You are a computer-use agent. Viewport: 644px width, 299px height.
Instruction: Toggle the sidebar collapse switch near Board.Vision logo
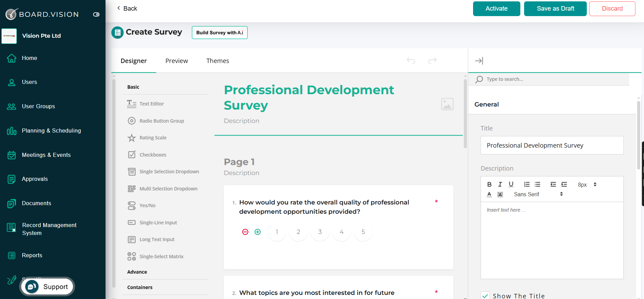[96, 14]
